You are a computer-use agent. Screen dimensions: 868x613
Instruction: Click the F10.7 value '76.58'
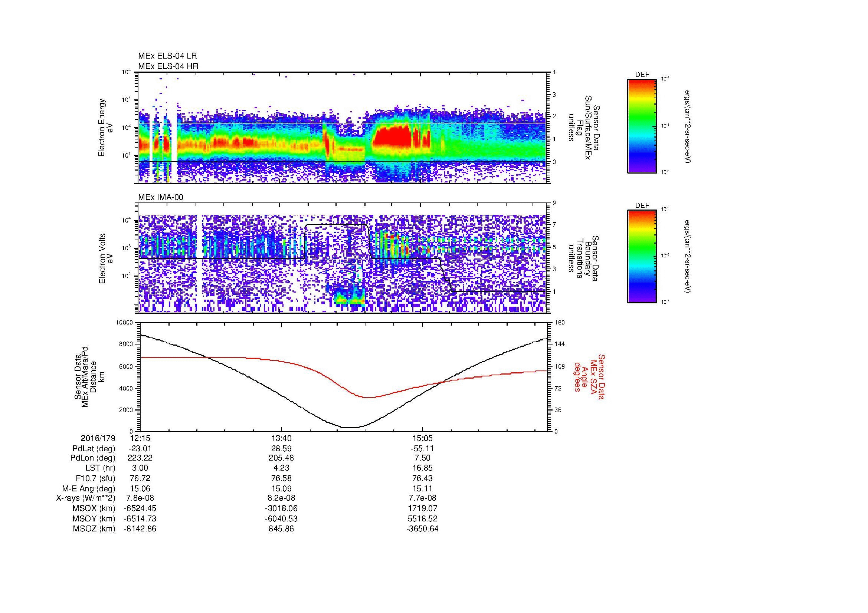point(281,478)
